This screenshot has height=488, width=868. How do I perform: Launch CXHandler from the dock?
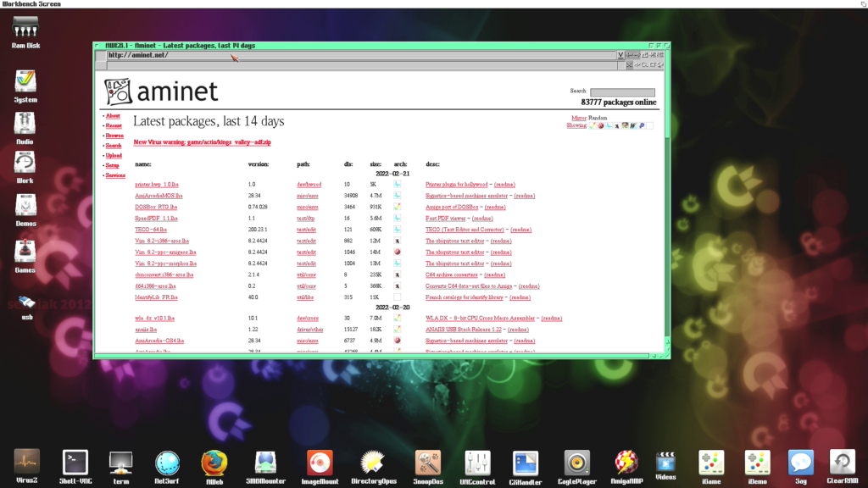[526, 468]
